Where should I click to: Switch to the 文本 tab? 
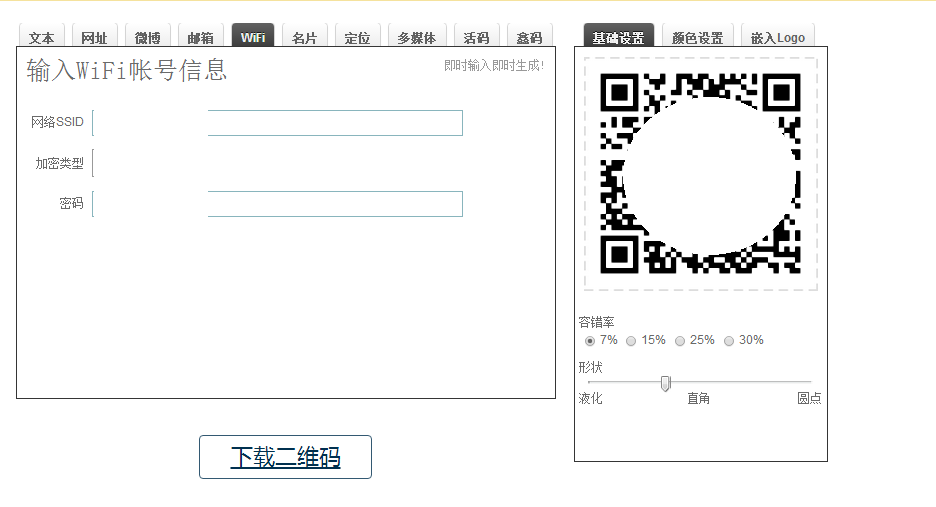tap(41, 36)
